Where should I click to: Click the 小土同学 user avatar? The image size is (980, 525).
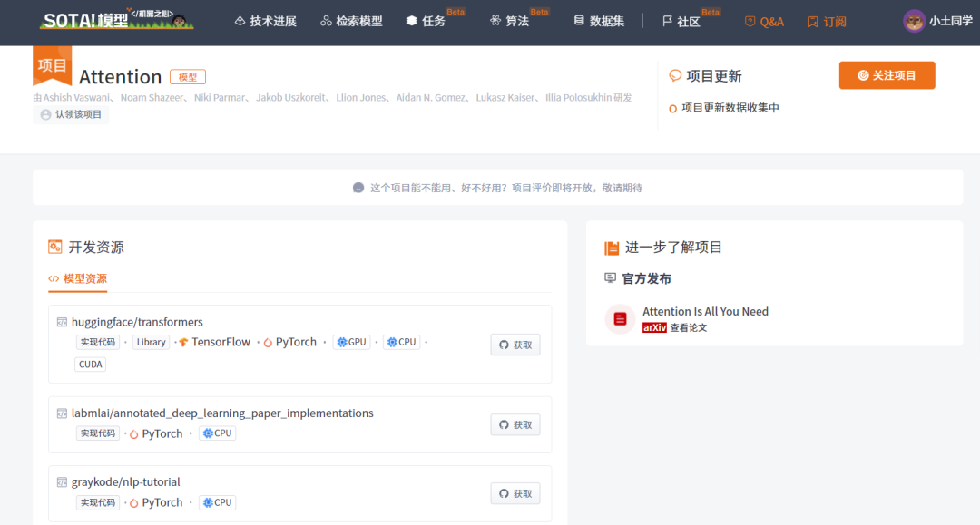coord(914,21)
